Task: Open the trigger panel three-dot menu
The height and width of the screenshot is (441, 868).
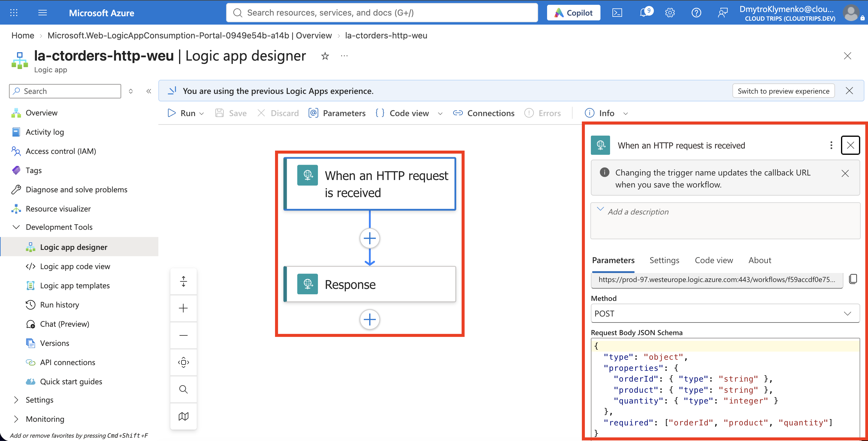Action: click(831, 145)
